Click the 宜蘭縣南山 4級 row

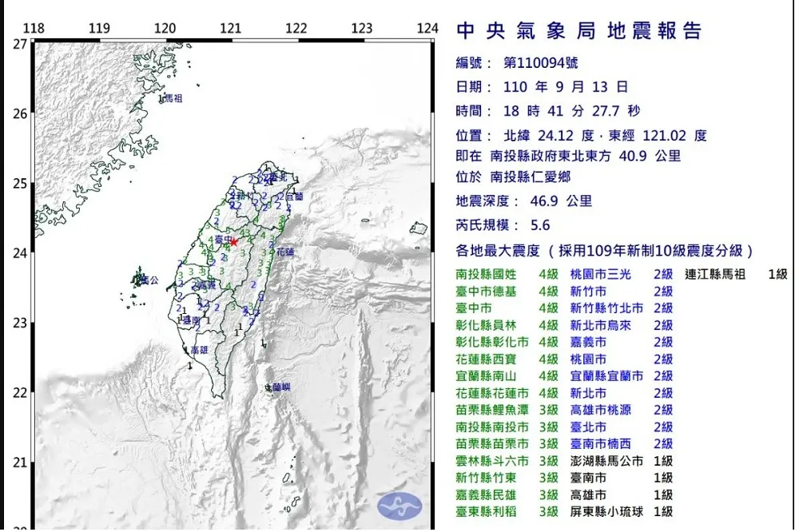[x=507, y=376]
